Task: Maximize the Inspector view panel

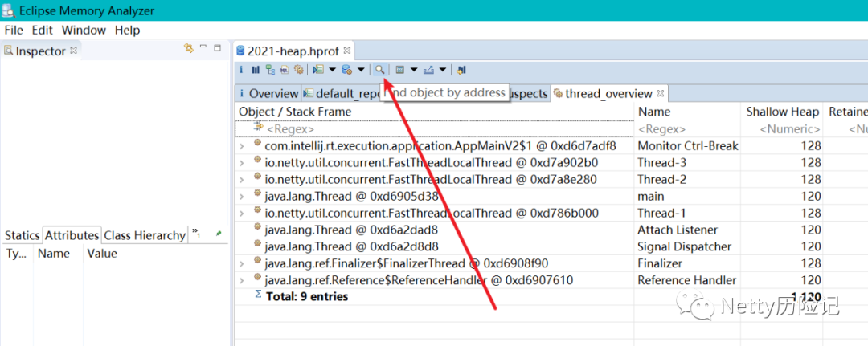Action: (x=218, y=47)
